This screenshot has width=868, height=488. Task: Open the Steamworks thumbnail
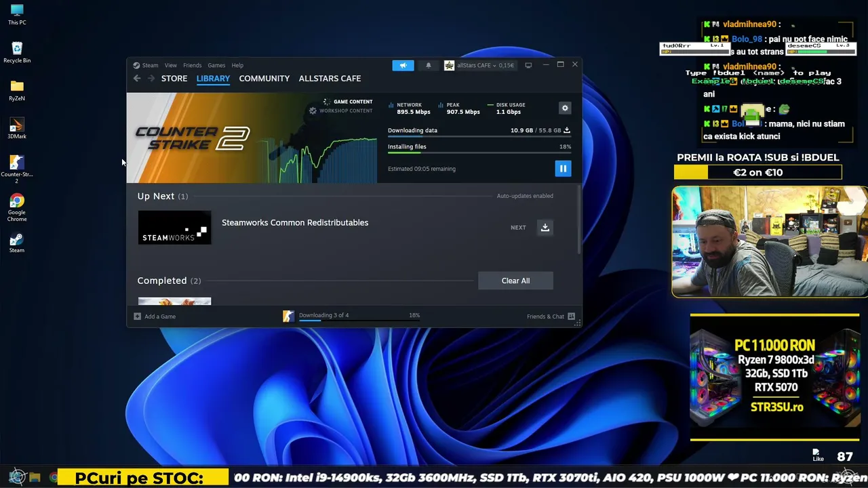[174, 227]
